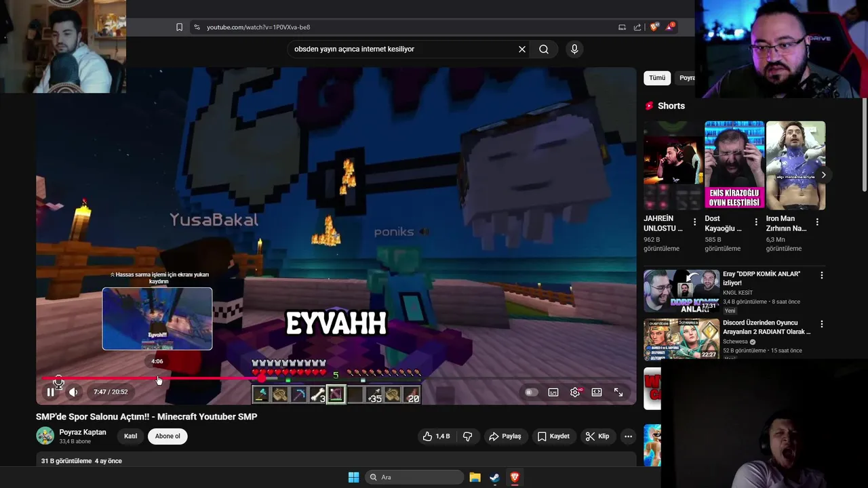Open the JAHREİN UNLOSTU short thumbnail
This screenshot has width=868, height=488.
pyautogui.click(x=673, y=165)
